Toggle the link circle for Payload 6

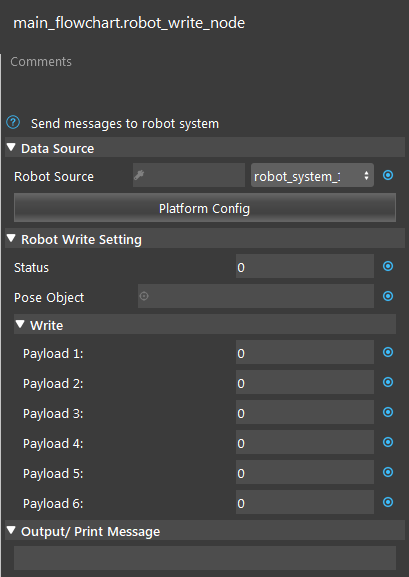click(x=388, y=502)
